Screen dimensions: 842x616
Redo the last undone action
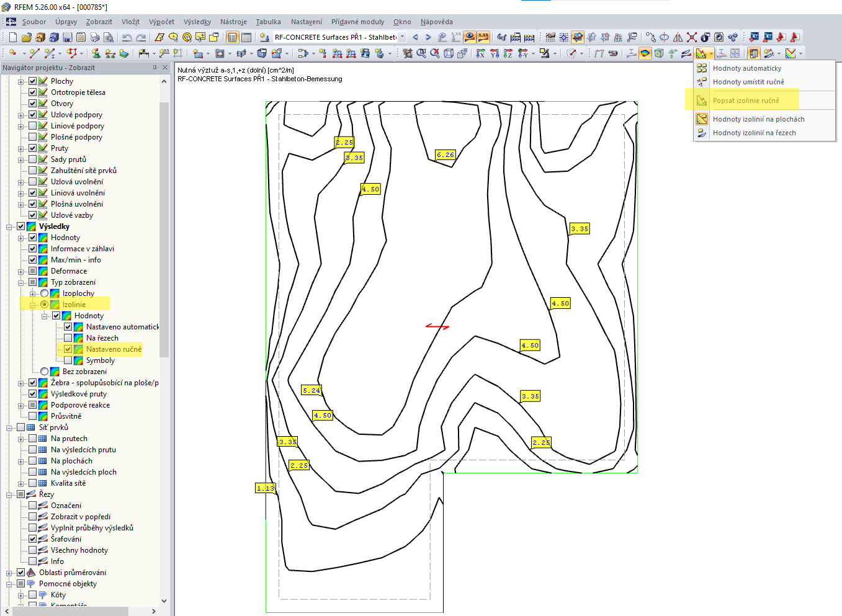(x=141, y=37)
